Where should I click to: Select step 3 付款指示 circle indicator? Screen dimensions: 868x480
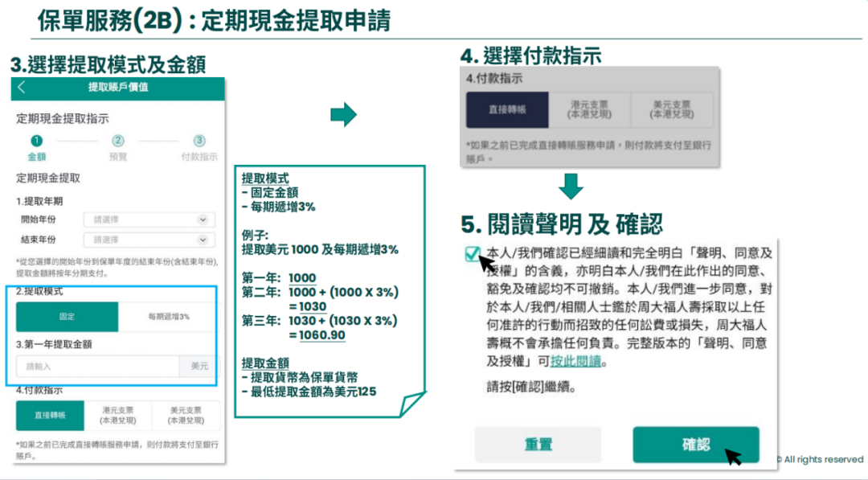coord(199,141)
